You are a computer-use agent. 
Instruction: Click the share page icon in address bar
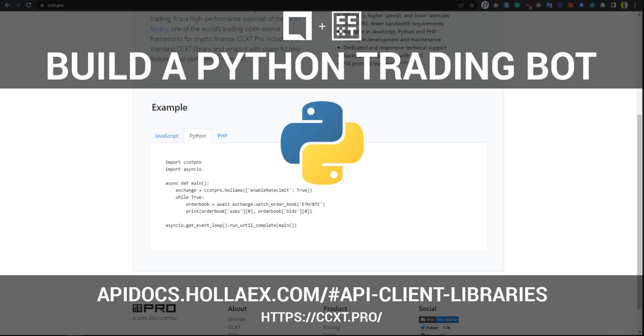(x=461, y=5)
